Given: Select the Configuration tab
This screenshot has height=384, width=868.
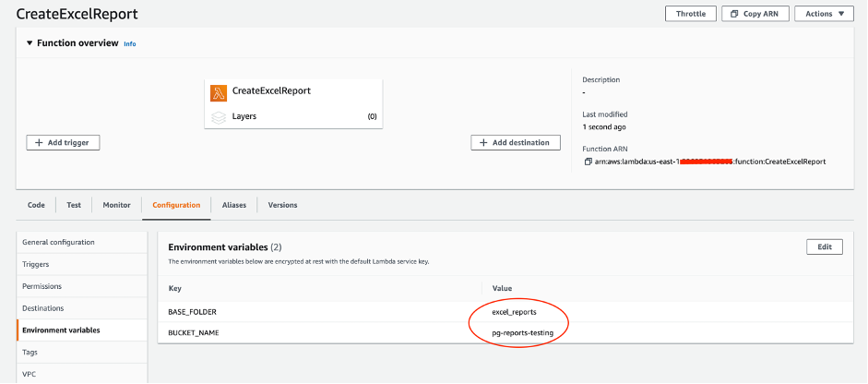Looking at the screenshot, I should 176,205.
